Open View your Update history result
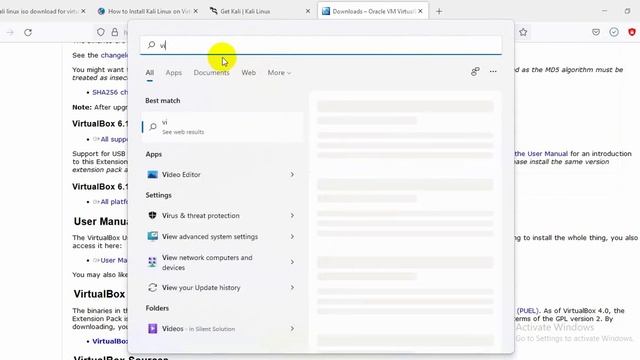The image size is (640, 360). click(x=223, y=288)
